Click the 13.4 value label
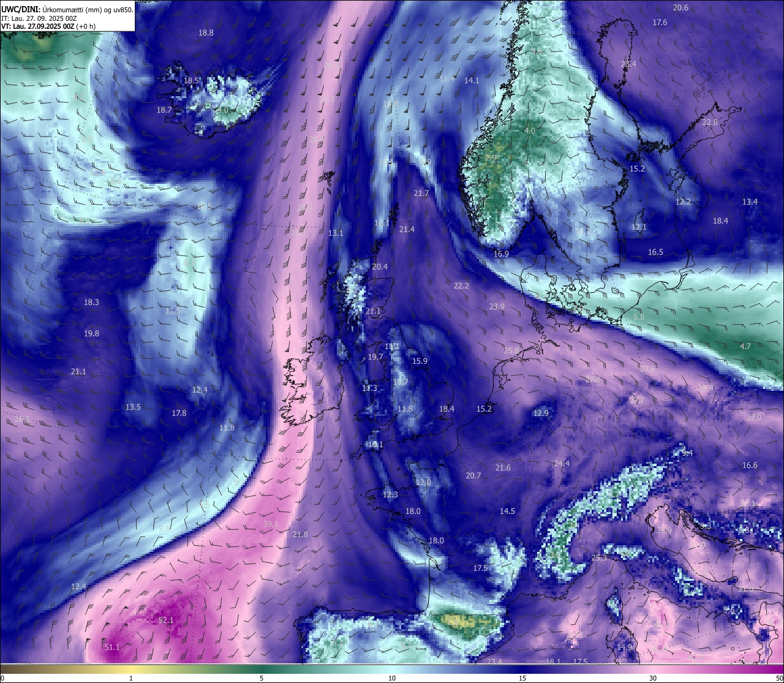Screen dimensions: 784x683 tap(750, 202)
